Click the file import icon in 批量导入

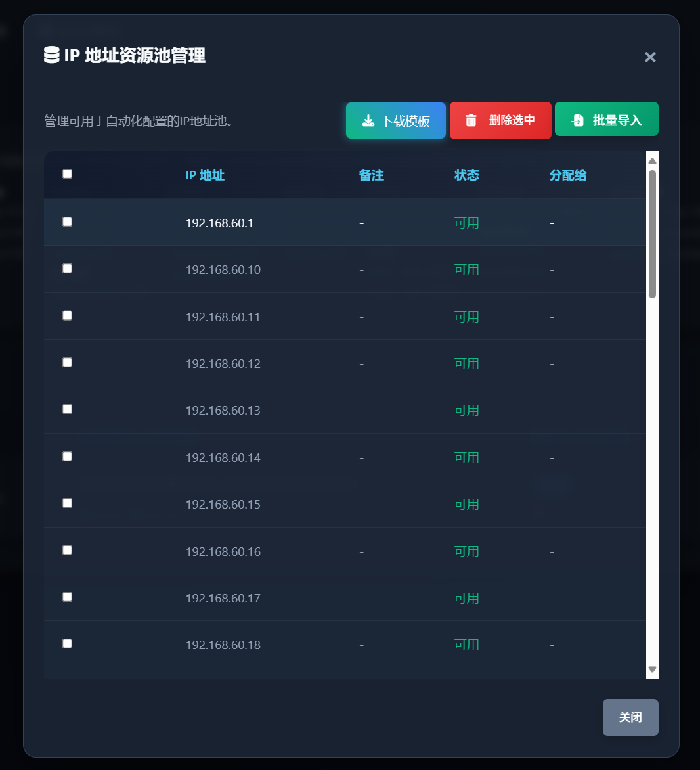click(x=577, y=121)
